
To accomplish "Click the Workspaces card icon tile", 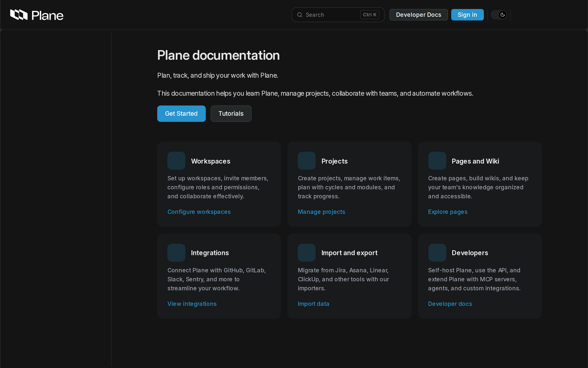I will pos(176,161).
